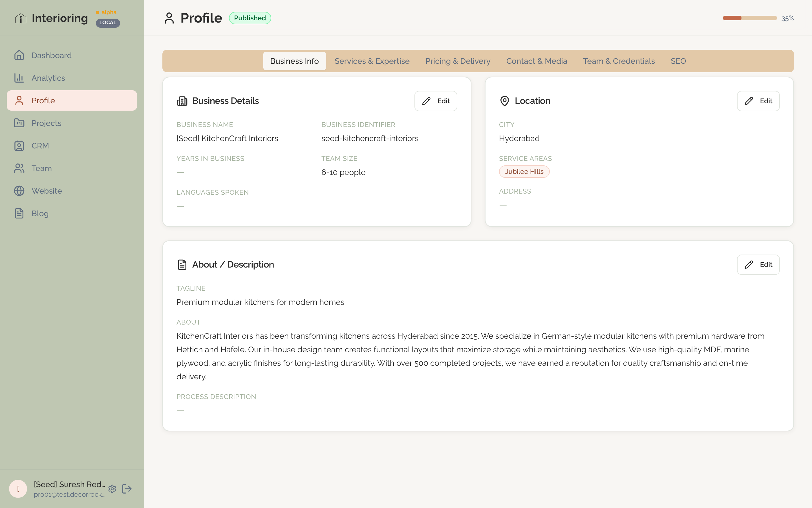Viewport: 812px width, 508px height.
Task: Click the Location map pin icon
Action: click(504, 101)
